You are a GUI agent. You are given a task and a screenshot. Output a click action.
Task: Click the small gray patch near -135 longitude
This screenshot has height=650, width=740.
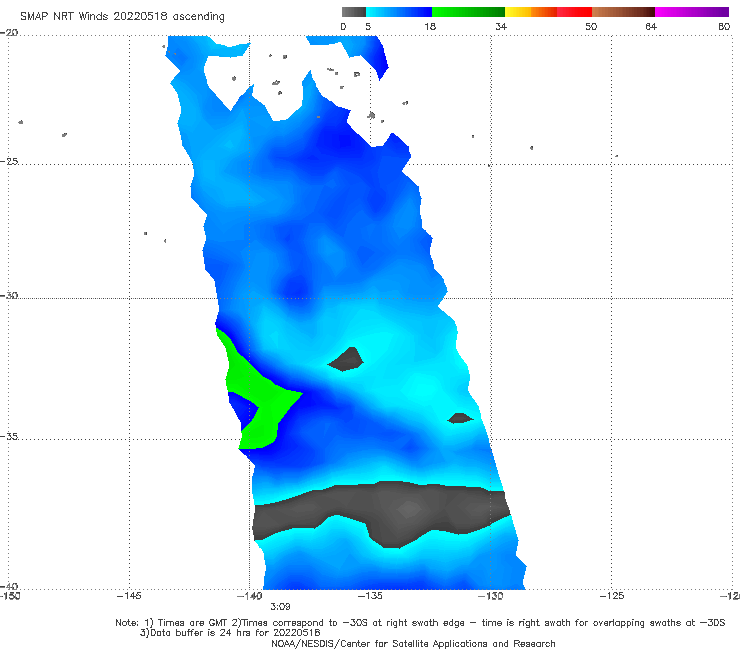pos(346,360)
